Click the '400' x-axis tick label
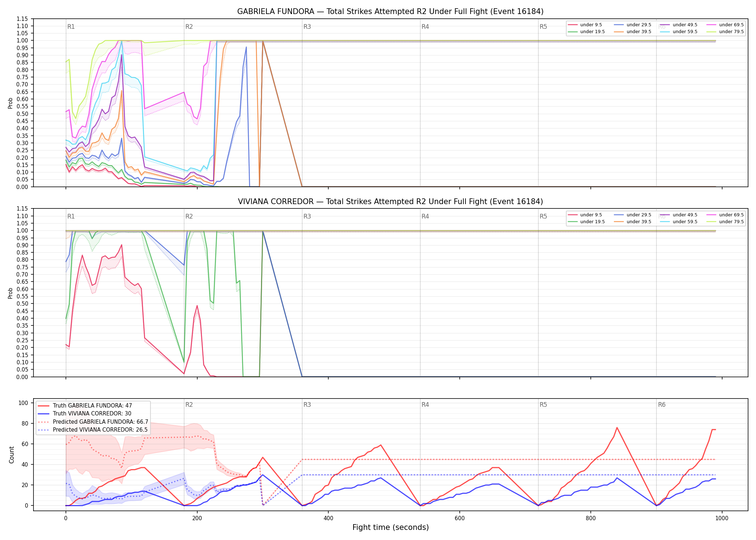This screenshot has height=540, width=756. coord(328,518)
